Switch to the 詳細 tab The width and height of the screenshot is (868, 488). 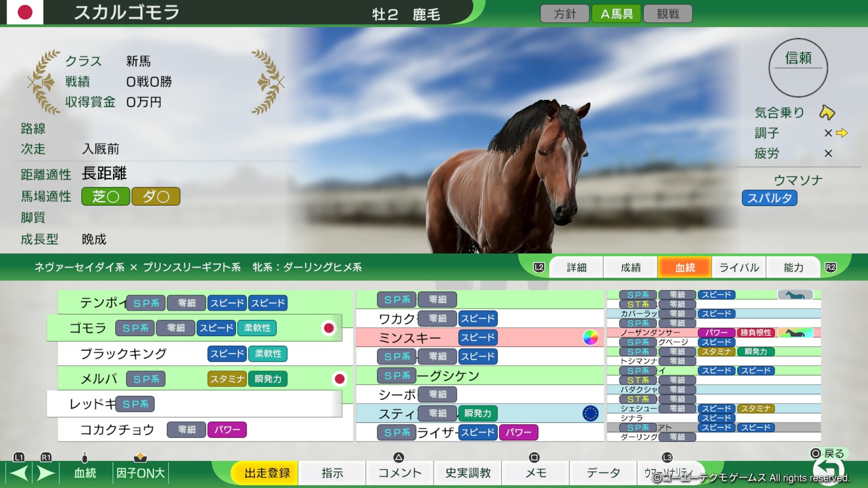tap(576, 268)
